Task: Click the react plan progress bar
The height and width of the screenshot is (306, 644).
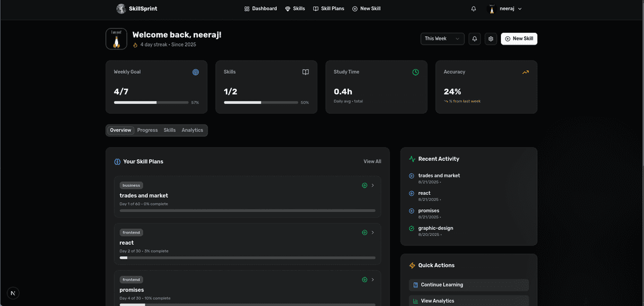Action: [247, 258]
